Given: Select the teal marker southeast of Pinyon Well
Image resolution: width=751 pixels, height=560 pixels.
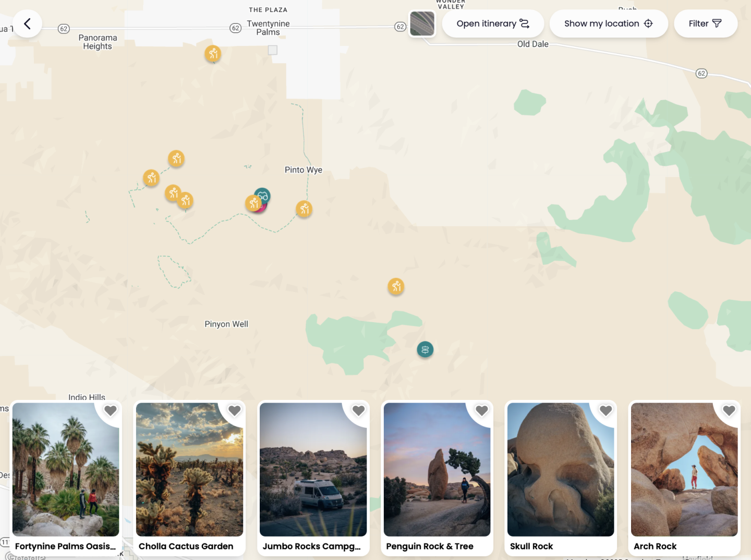Looking at the screenshot, I should [425, 349].
